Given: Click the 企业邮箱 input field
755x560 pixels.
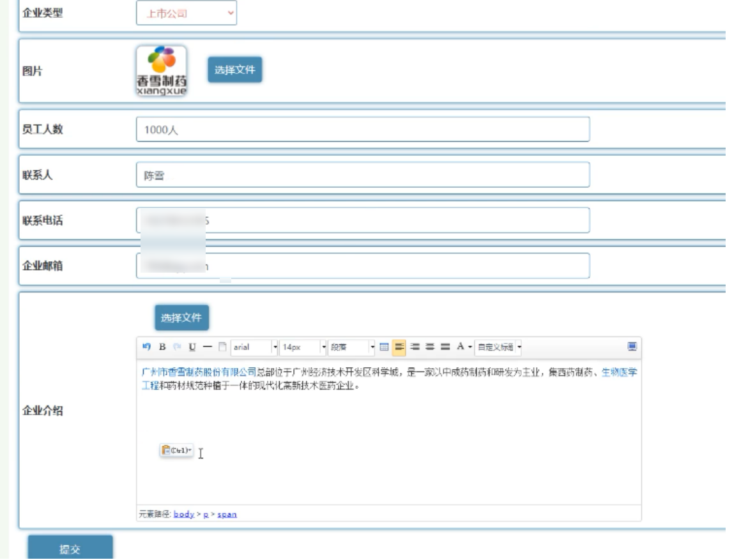Looking at the screenshot, I should click(363, 266).
